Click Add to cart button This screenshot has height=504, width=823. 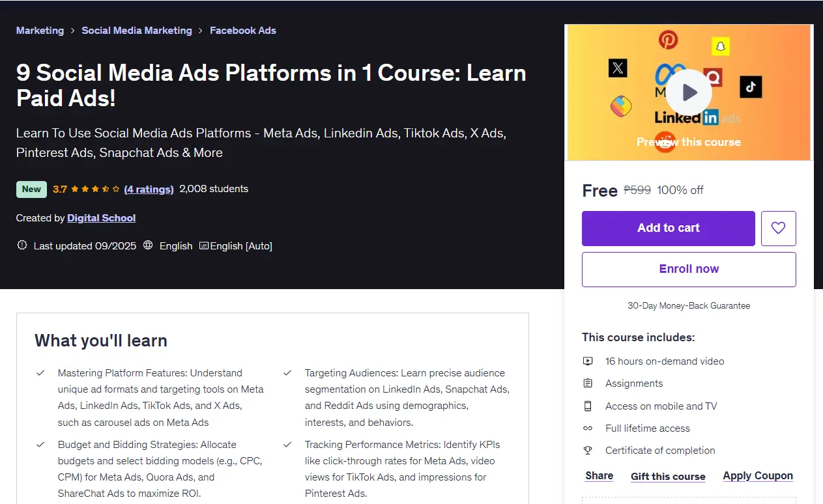[x=669, y=228]
